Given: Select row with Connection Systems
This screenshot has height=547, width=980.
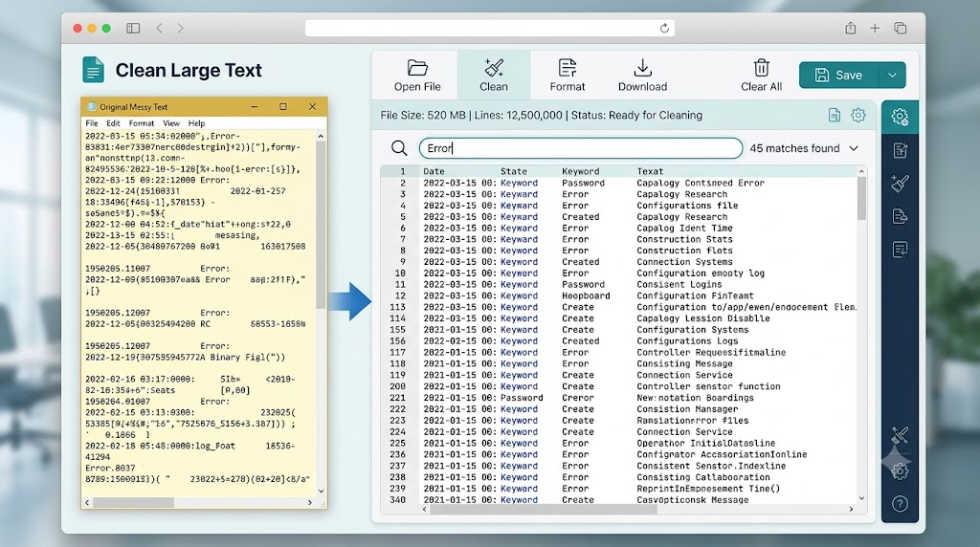Looking at the screenshot, I should 619,262.
